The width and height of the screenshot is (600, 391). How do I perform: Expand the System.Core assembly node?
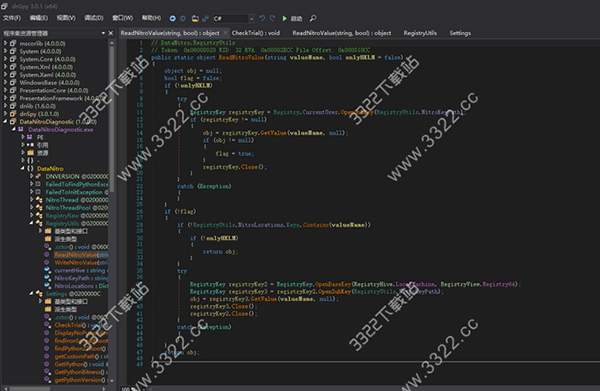5,59
